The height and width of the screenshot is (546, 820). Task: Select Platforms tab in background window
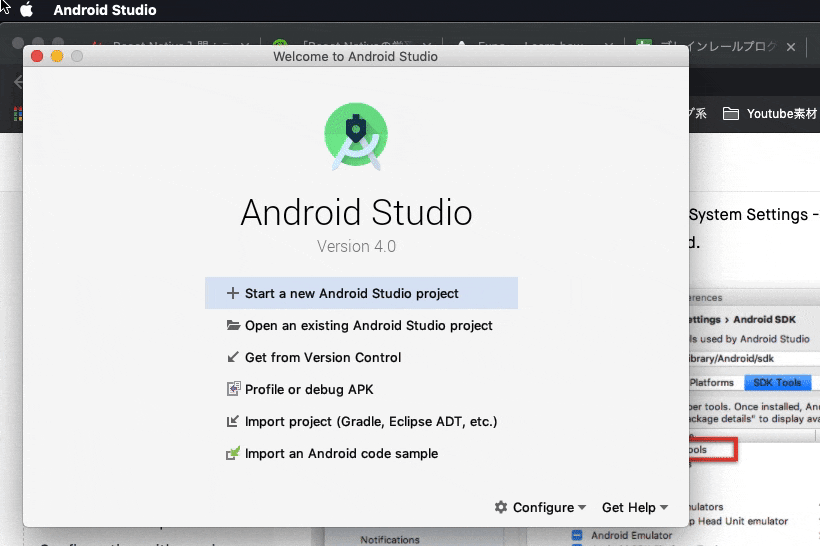[711, 382]
